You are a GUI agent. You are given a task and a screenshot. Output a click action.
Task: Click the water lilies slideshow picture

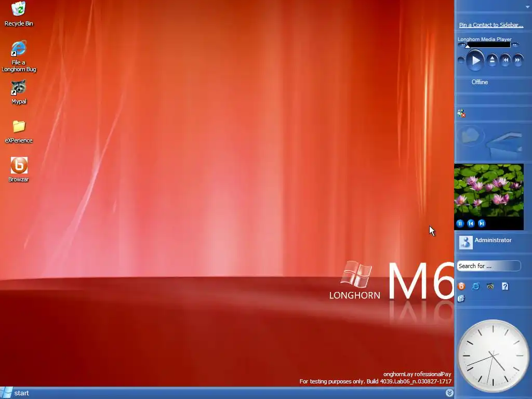488,191
